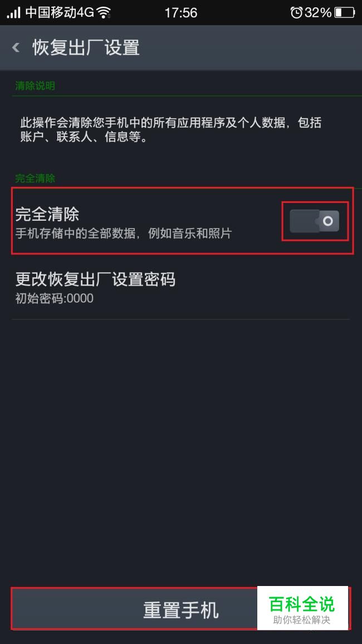Viewport: 362px width, 644px height.
Task: Tap the alarm clock status icon
Action: pyautogui.click(x=296, y=13)
